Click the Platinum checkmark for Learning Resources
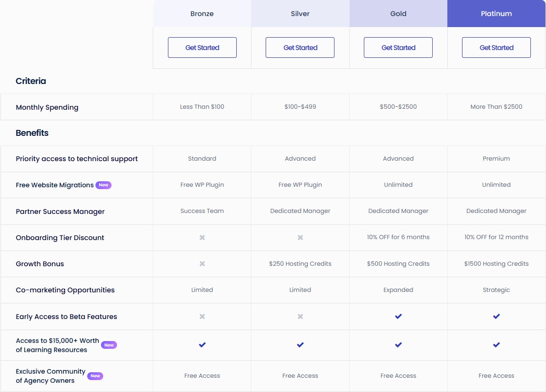This screenshot has height=392, width=546. coord(496,345)
